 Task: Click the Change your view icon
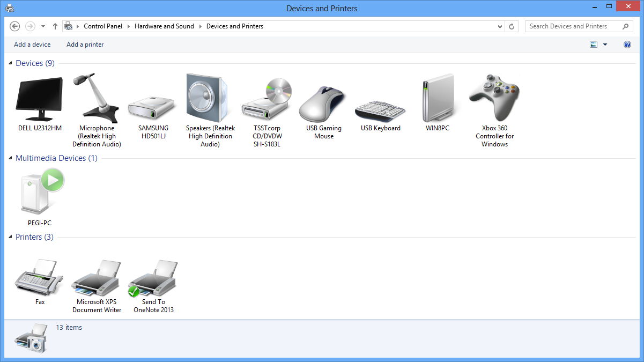coord(594,45)
